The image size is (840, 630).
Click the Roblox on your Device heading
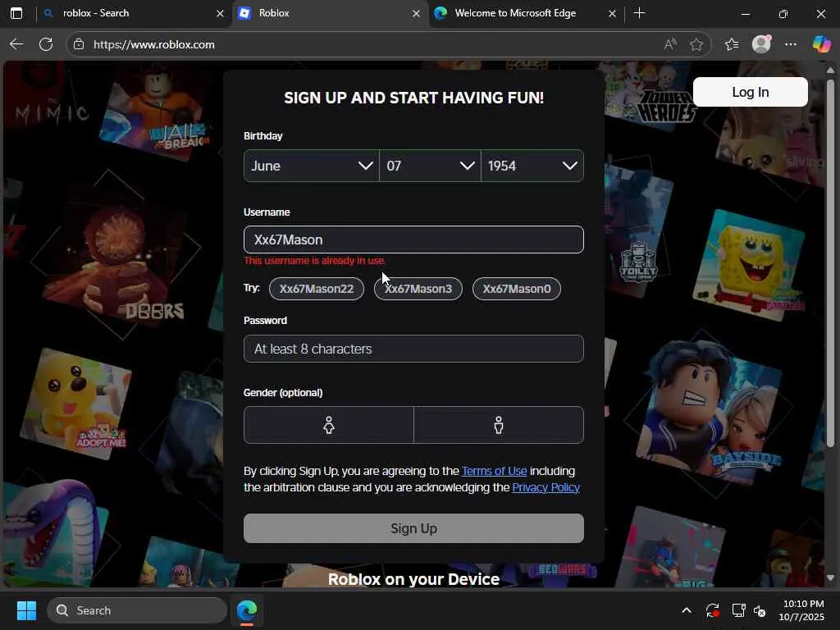[413, 579]
